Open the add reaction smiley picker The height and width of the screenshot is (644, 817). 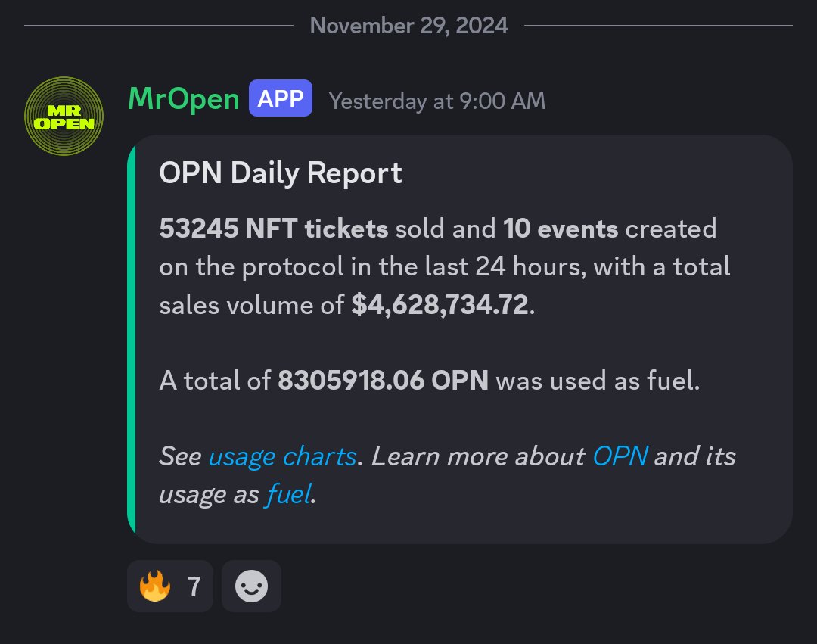(x=251, y=586)
